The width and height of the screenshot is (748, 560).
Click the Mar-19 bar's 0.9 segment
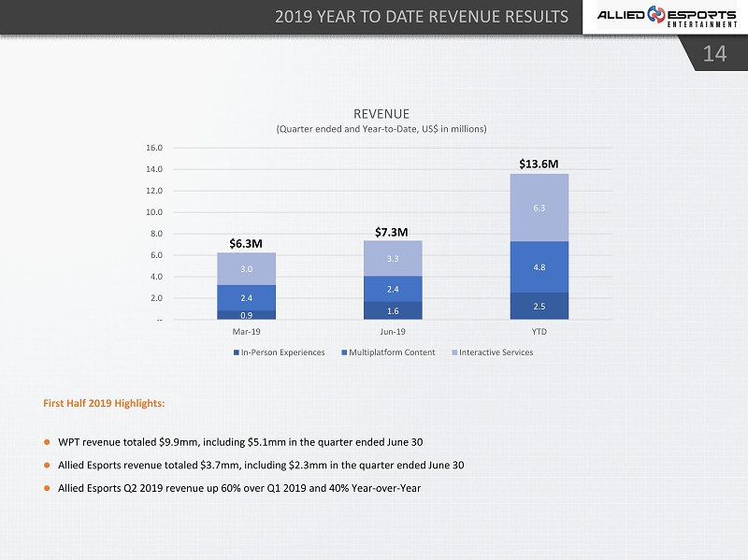pos(246,315)
